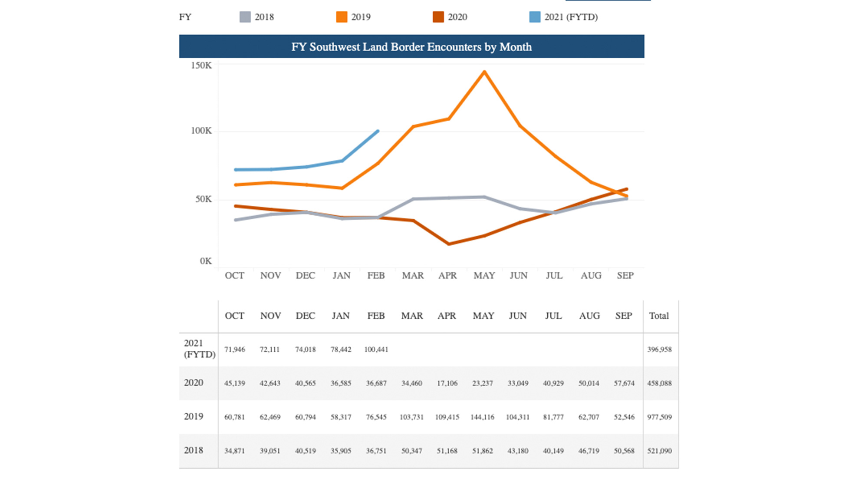Click the 2019 orange legend swatch
Image resolution: width=868 pixels, height=488 pixels.
pos(342,17)
